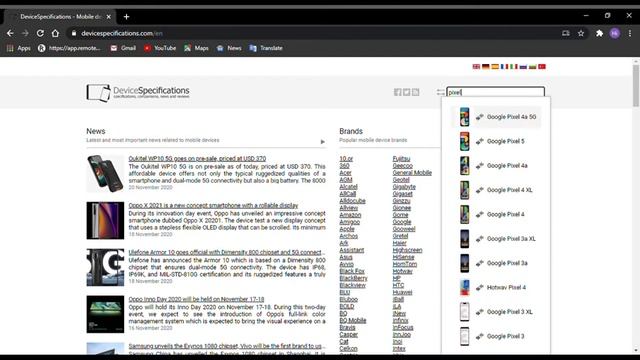This screenshot has width=640, height=360.
Task: Open the Chrome profile avatar
Action: [615, 33]
